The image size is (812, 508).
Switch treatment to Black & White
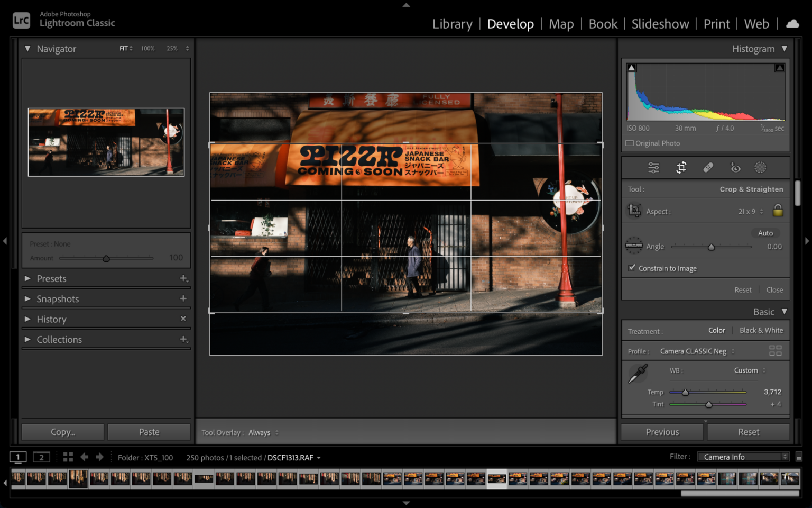[761, 330]
